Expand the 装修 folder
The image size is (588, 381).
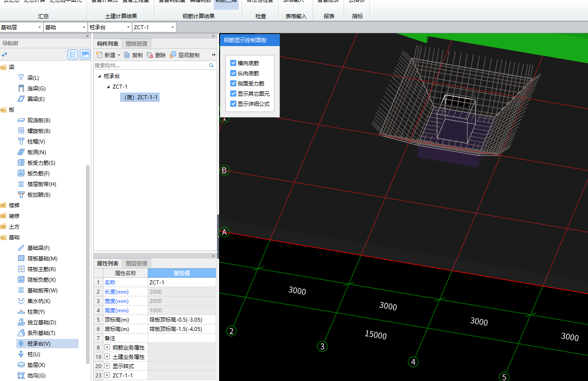(x=4, y=216)
